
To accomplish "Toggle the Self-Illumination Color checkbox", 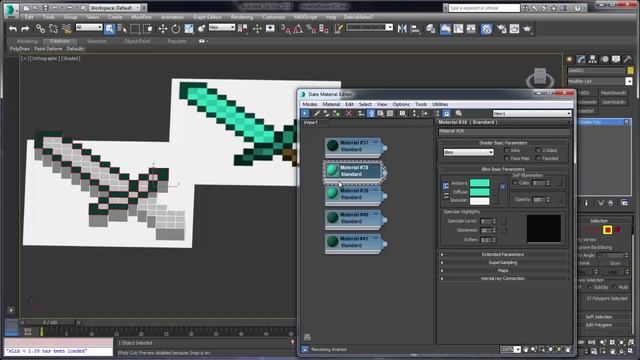I will 515,183.
